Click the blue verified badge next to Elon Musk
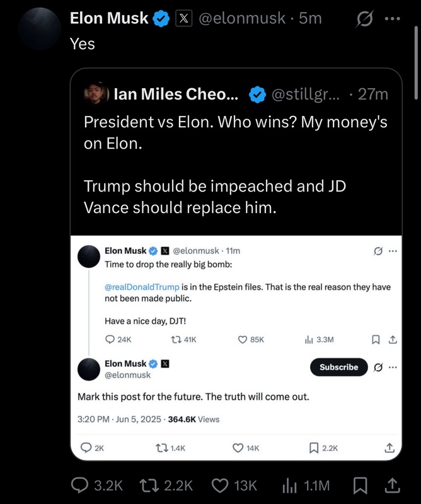The width and height of the screenshot is (421, 504). pos(161,19)
